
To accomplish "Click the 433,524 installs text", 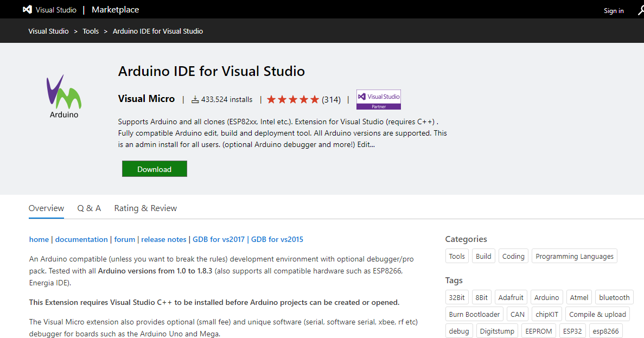I will point(227,99).
